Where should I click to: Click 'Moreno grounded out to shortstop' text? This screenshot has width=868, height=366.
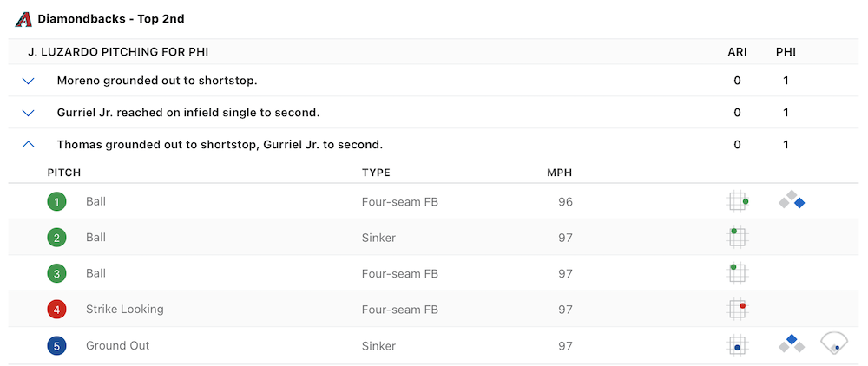coord(157,81)
